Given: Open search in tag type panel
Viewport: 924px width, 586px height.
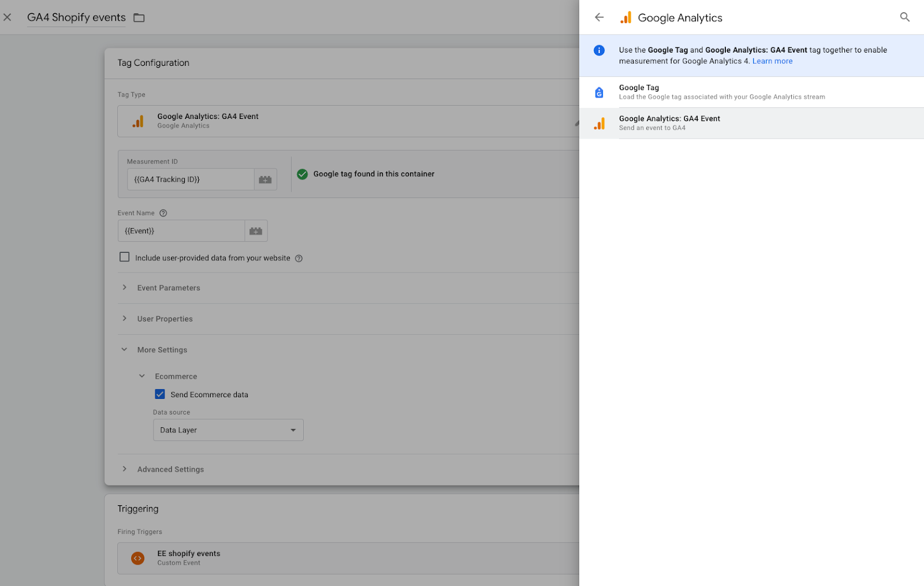Looking at the screenshot, I should pos(904,17).
